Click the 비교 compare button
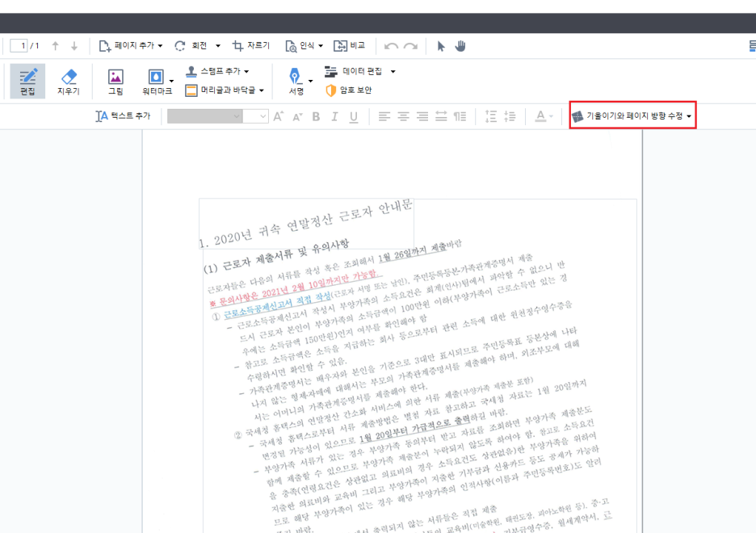 349,46
